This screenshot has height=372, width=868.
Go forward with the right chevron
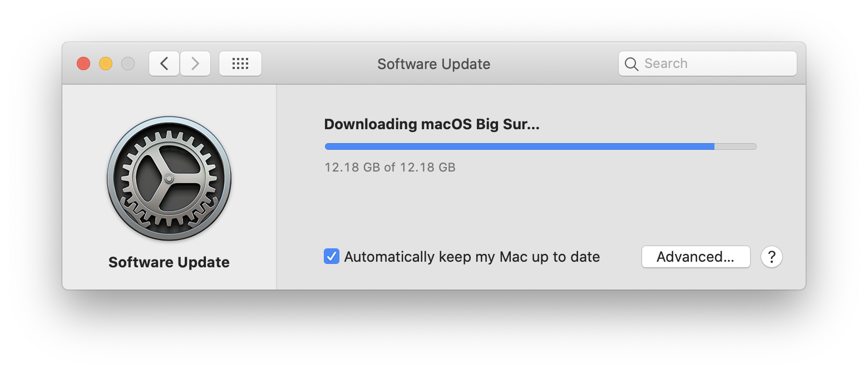point(195,63)
